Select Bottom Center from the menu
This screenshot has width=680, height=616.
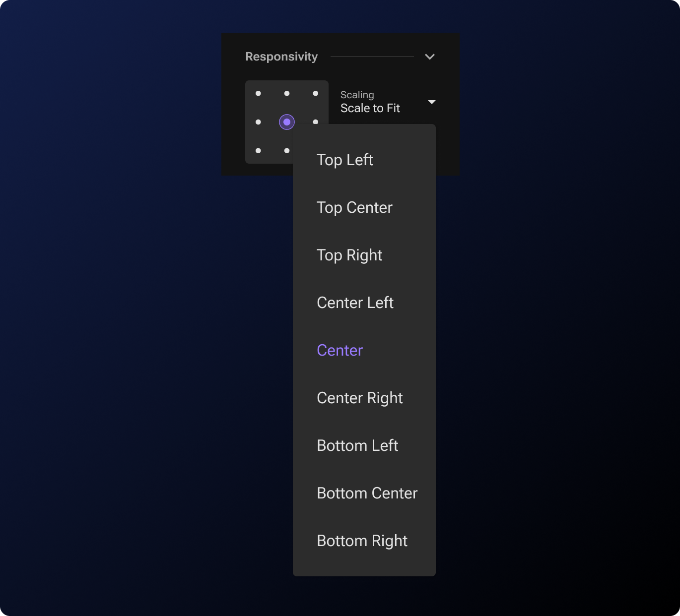coord(367,493)
